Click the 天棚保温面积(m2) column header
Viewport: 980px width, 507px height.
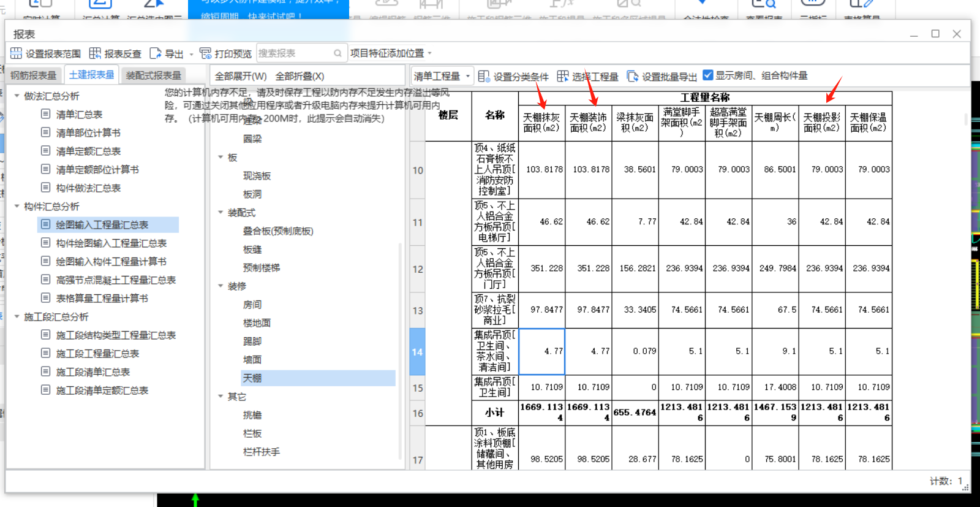869,122
